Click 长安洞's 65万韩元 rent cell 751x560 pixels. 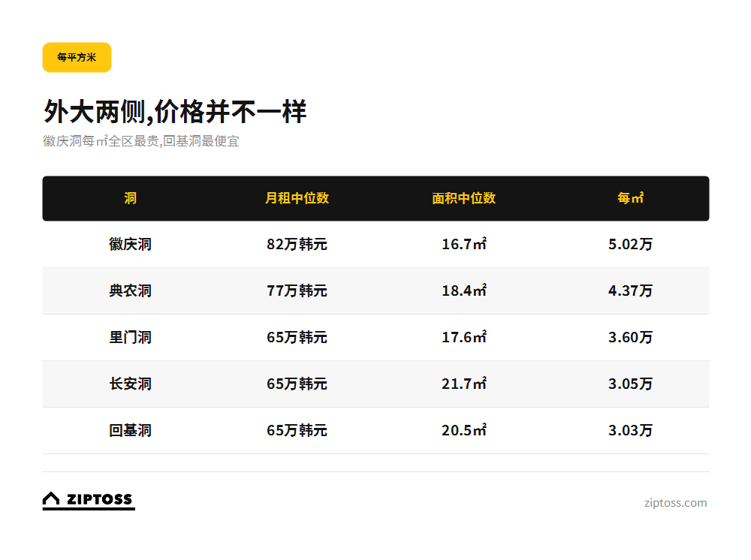[x=297, y=384]
